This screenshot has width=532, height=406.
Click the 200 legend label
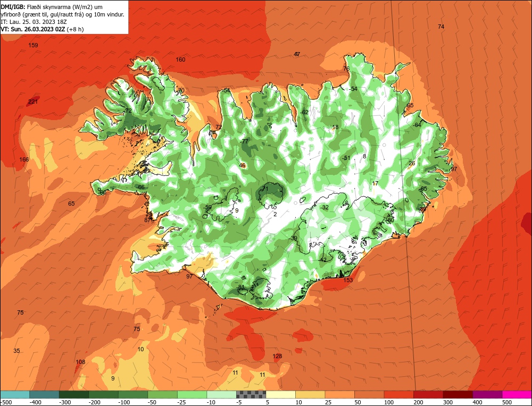pos(418,402)
